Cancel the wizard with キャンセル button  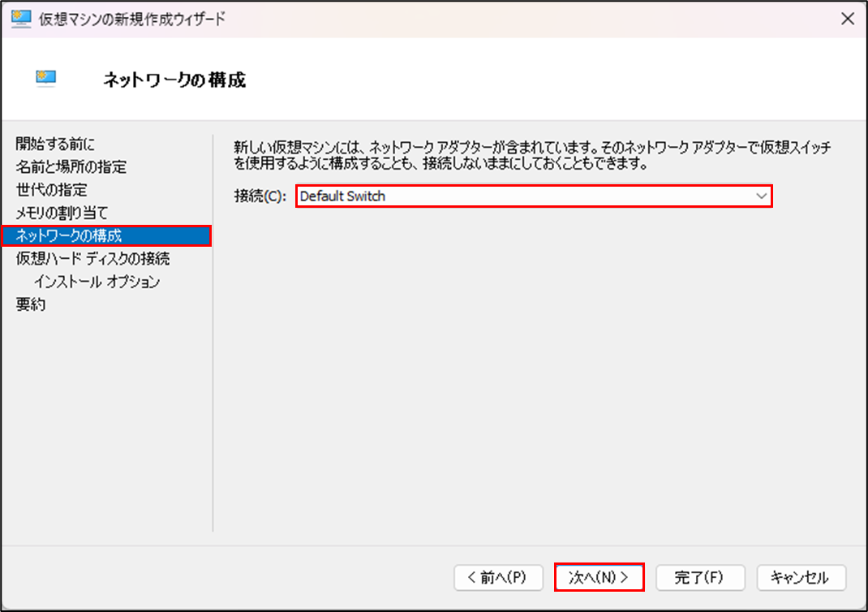[x=801, y=578]
